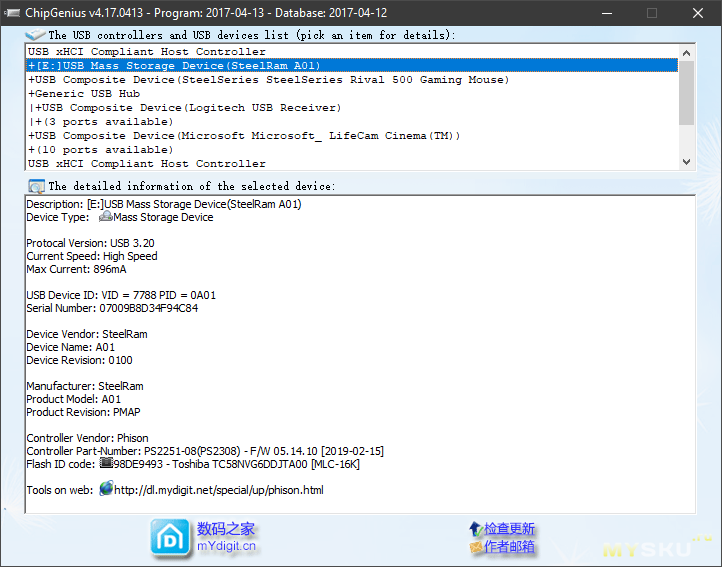Image resolution: width=722 pixels, height=567 pixels.
Task: Click the device list scroll down arrow
Action: pos(686,162)
